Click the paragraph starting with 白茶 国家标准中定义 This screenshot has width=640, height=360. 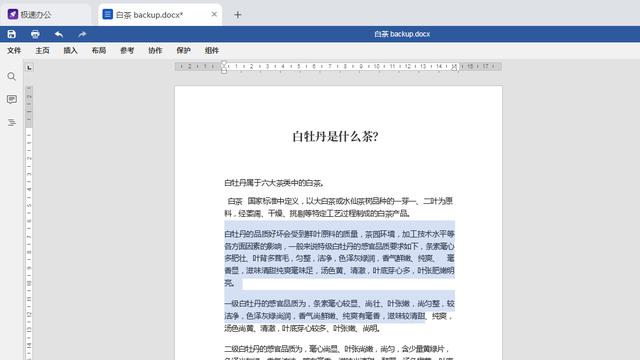click(339, 207)
